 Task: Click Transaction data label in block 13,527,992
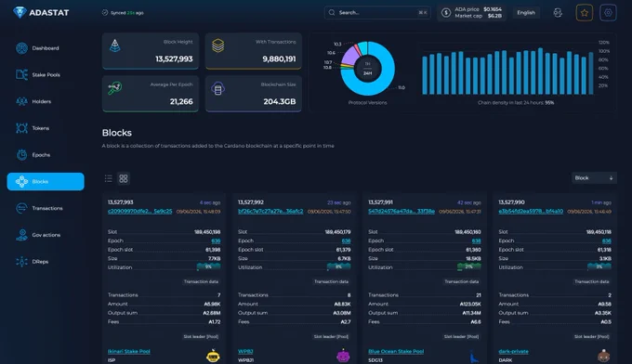(331, 281)
